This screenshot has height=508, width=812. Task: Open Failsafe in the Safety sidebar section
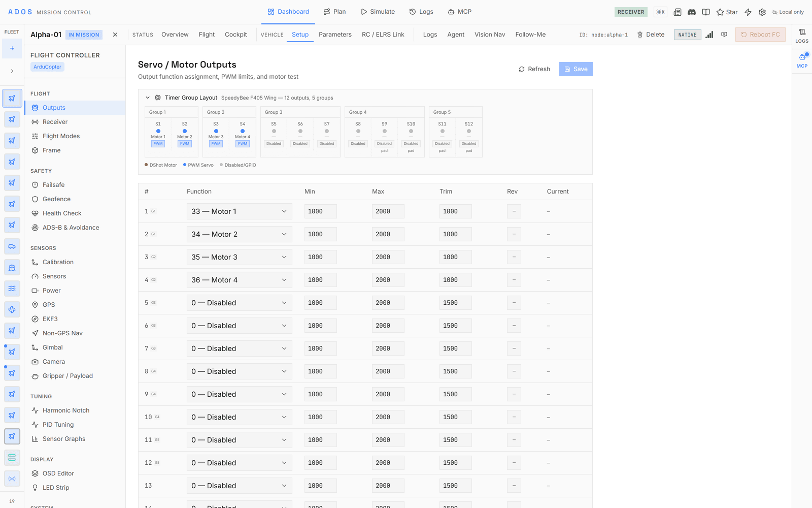[75, 185]
